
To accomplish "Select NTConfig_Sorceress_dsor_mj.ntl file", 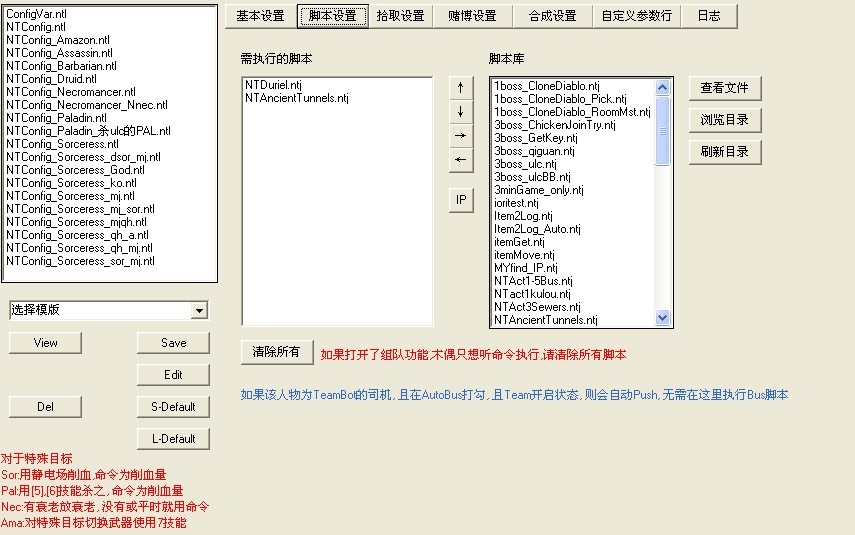I will [83, 157].
